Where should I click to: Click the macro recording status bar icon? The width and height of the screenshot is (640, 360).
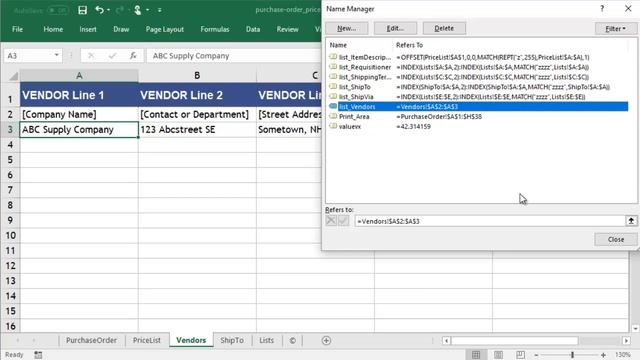pos(38,355)
